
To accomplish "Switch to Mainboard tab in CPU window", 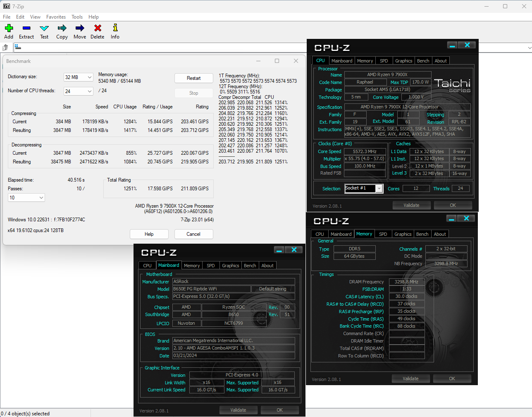I will point(342,61).
